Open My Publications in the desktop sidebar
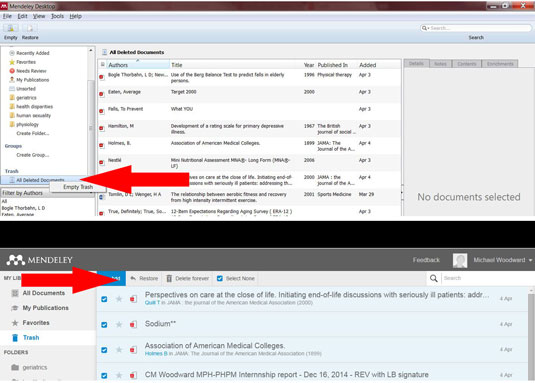The width and height of the screenshot is (535, 383). (32, 79)
